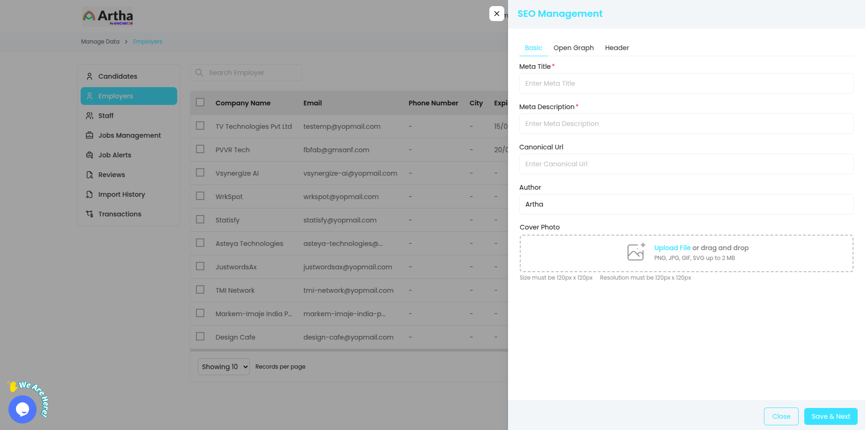868x430 pixels.
Task: Switch to the Open Graph tab
Action: [573, 48]
